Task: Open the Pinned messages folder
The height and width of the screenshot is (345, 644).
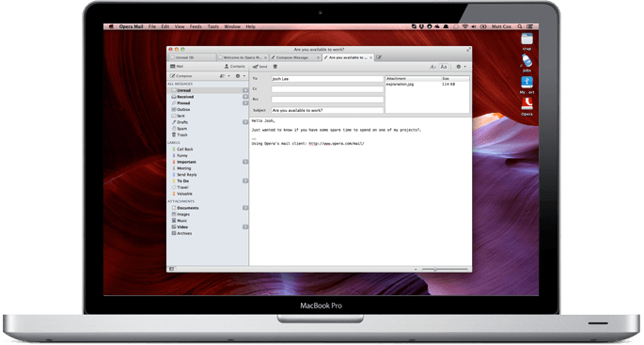Action: (208, 103)
